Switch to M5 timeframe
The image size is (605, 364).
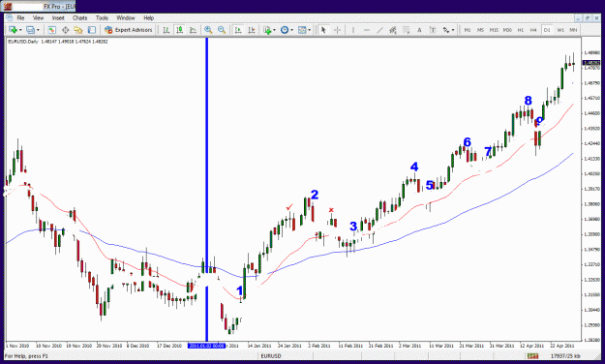pos(480,30)
